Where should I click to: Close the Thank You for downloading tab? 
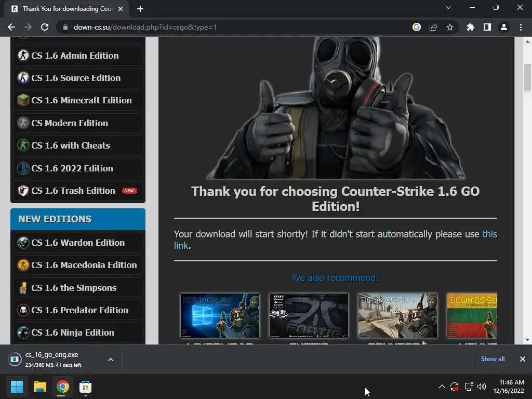[121, 9]
